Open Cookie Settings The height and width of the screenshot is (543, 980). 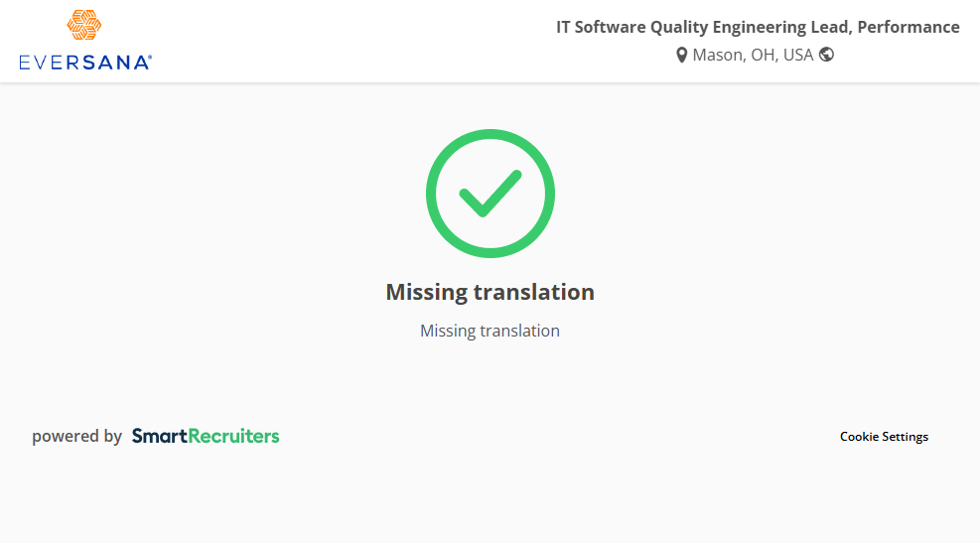(x=884, y=437)
